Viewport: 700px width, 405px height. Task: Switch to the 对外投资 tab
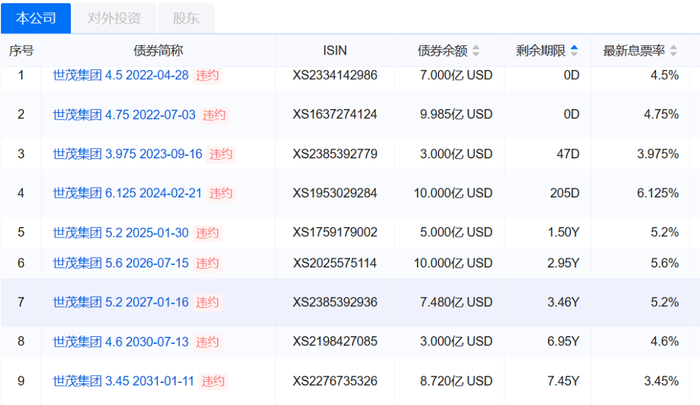113,17
